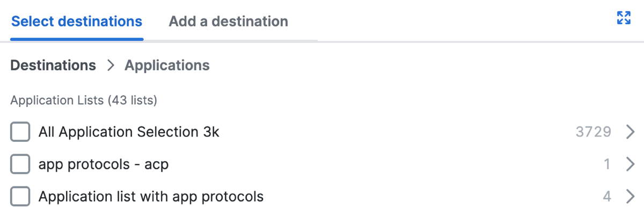Screen dimensions: 644x215
Task: Click the count 1 beside app protocols - acp
Action: click(x=607, y=164)
